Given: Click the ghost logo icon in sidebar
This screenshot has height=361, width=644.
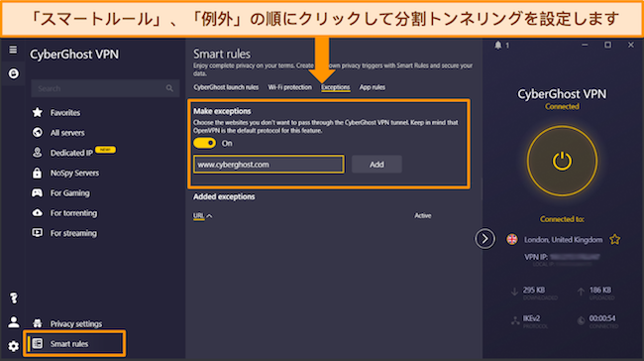Looking at the screenshot, I should pyautogui.click(x=14, y=73).
